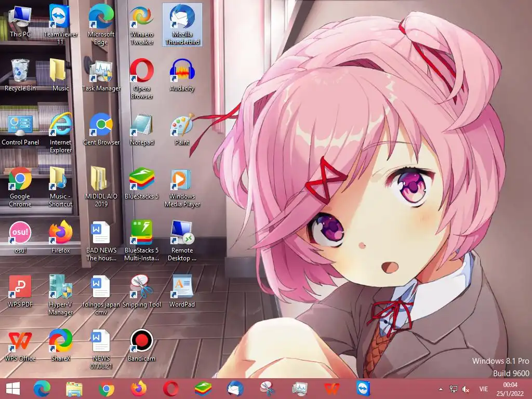Launch Google Chrome from the taskbar
Viewport: 532px width, 399px height.
(x=107, y=389)
